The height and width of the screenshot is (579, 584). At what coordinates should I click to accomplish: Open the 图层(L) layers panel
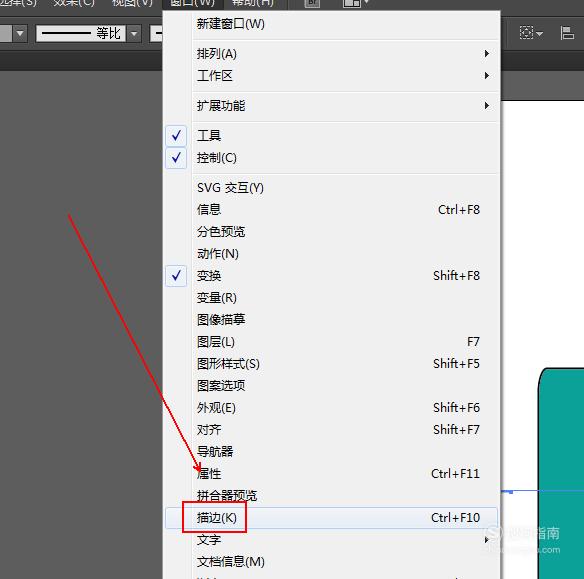coord(331,341)
